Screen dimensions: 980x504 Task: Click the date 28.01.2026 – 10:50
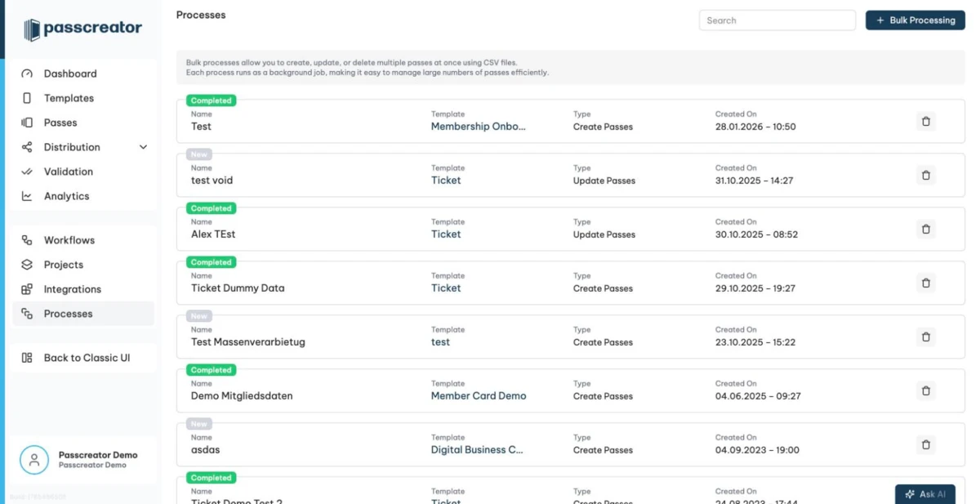pos(755,127)
